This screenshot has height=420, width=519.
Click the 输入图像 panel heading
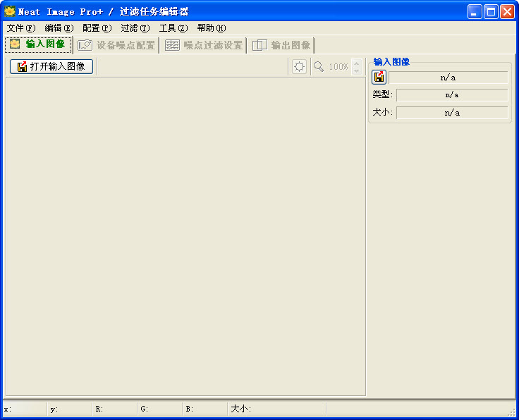[x=391, y=62]
